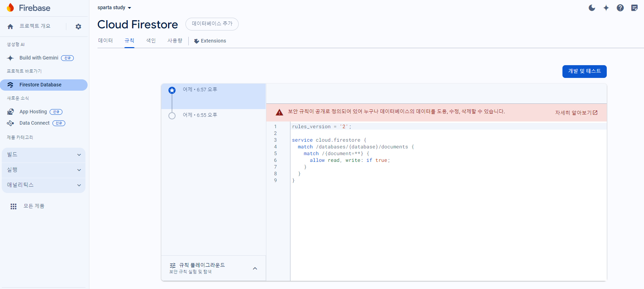Image resolution: width=644 pixels, height=289 pixels.
Task: Click the Firestore Database icon in sidebar
Action: pos(10,85)
